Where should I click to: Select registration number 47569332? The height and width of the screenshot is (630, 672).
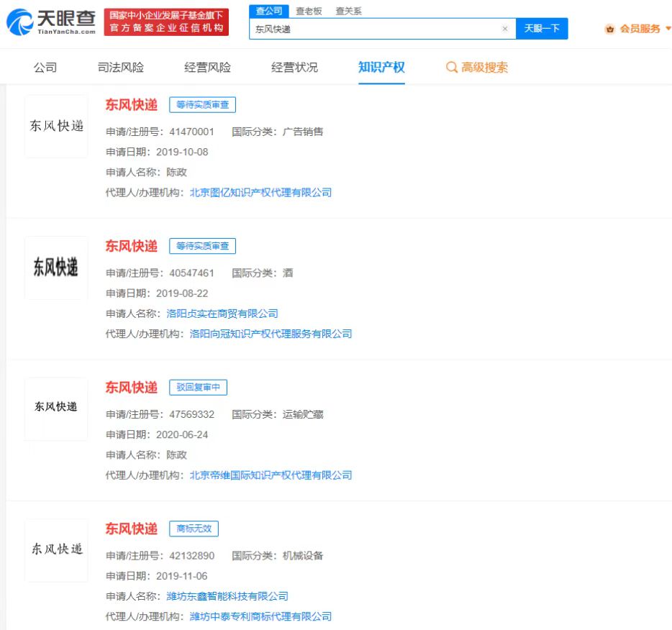(x=191, y=414)
